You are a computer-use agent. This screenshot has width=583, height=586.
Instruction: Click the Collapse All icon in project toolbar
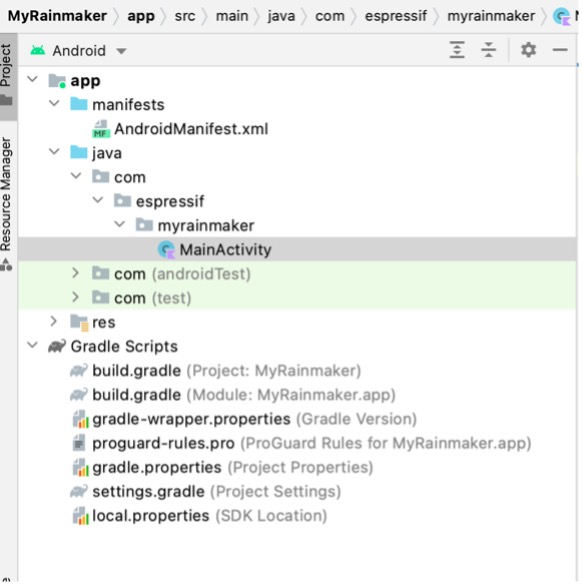[488, 50]
